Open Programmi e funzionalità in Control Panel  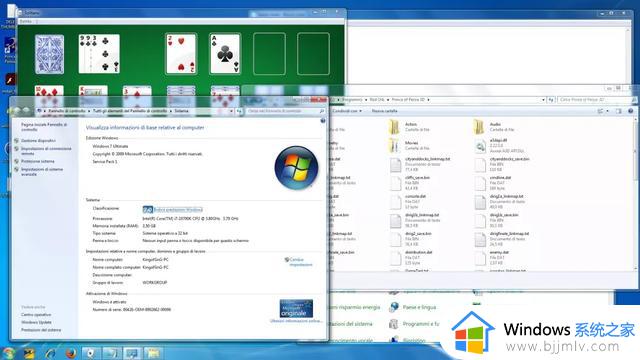pyautogui.click(x=414, y=324)
